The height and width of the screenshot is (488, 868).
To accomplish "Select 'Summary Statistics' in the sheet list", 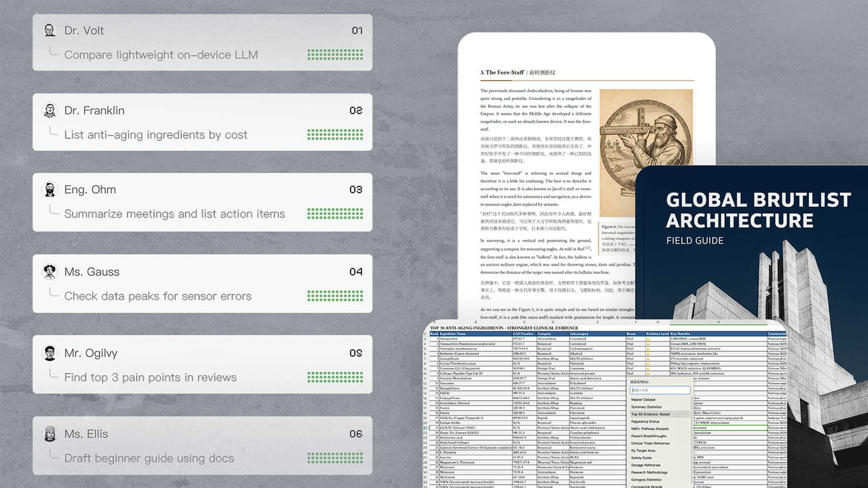I will coord(646,407).
